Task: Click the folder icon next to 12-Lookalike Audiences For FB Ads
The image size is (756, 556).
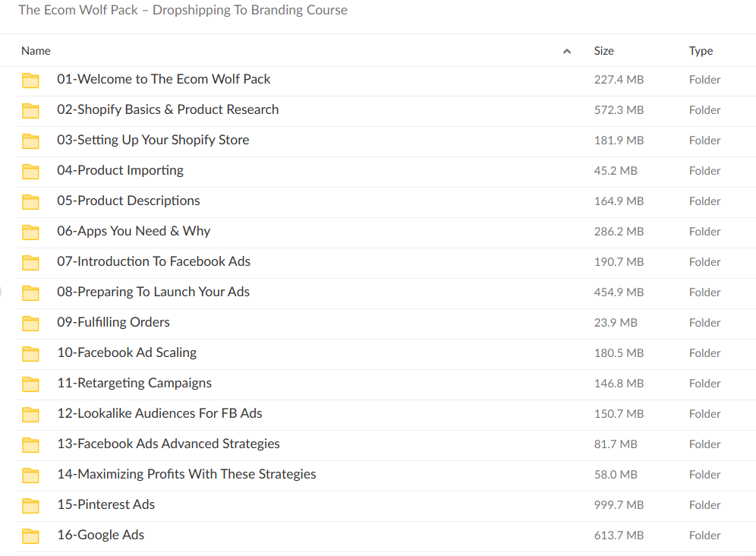Action: click(x=30, y=413)
